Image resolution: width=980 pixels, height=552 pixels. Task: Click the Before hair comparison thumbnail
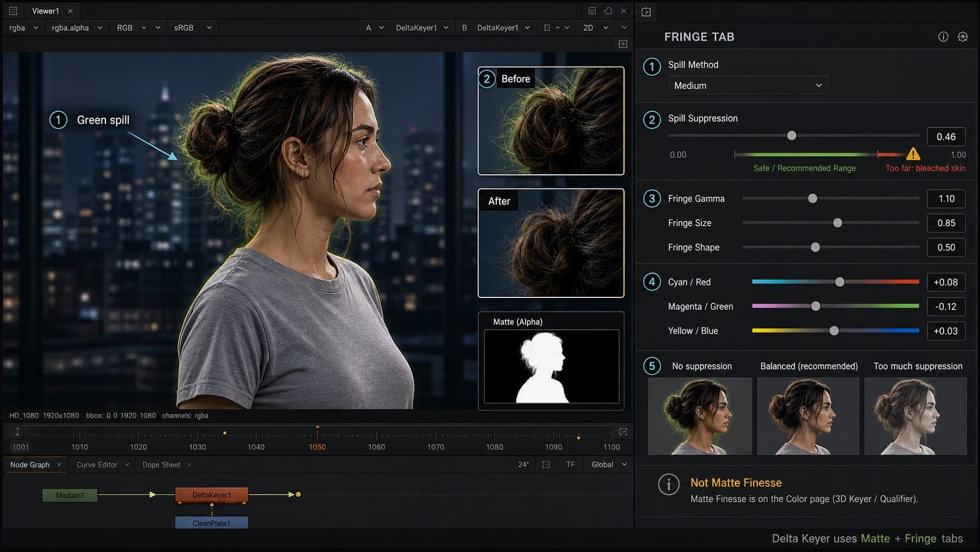tap(551, 121)
